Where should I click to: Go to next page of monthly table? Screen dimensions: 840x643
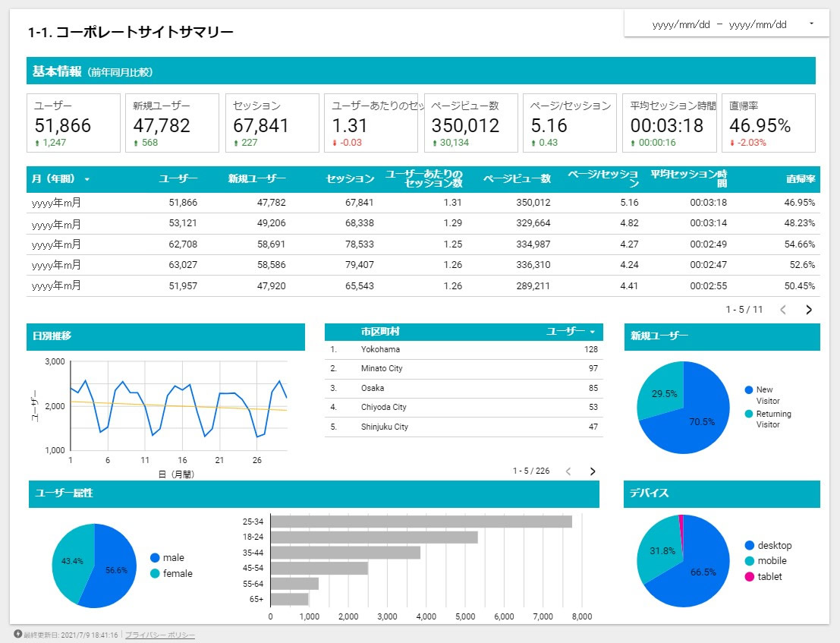(809, 310)
